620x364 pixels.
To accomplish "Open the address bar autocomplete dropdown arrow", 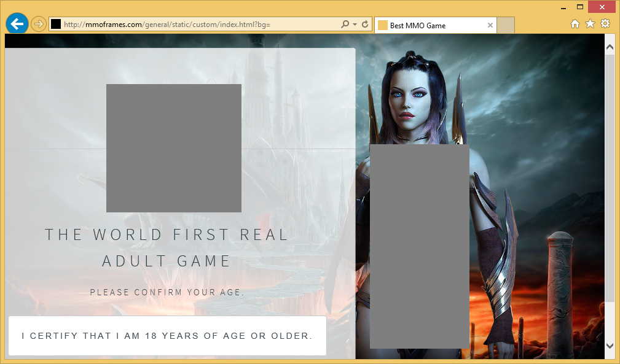I will point(355,25).
